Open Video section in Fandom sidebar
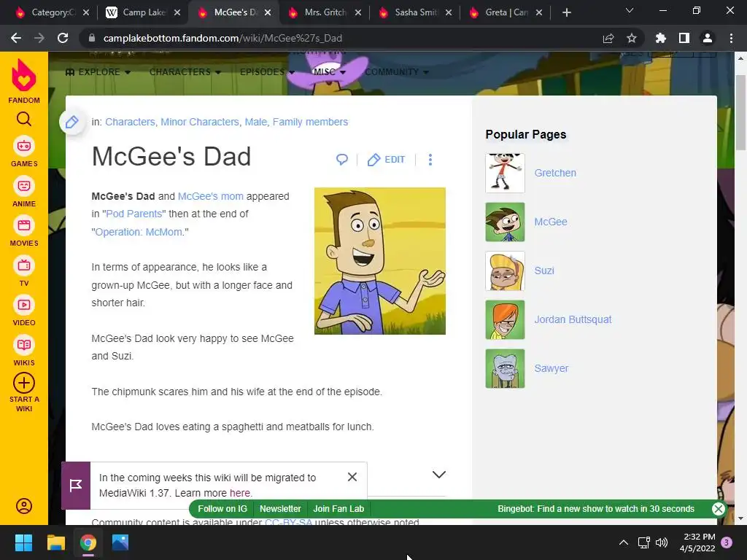 (24, 311)
